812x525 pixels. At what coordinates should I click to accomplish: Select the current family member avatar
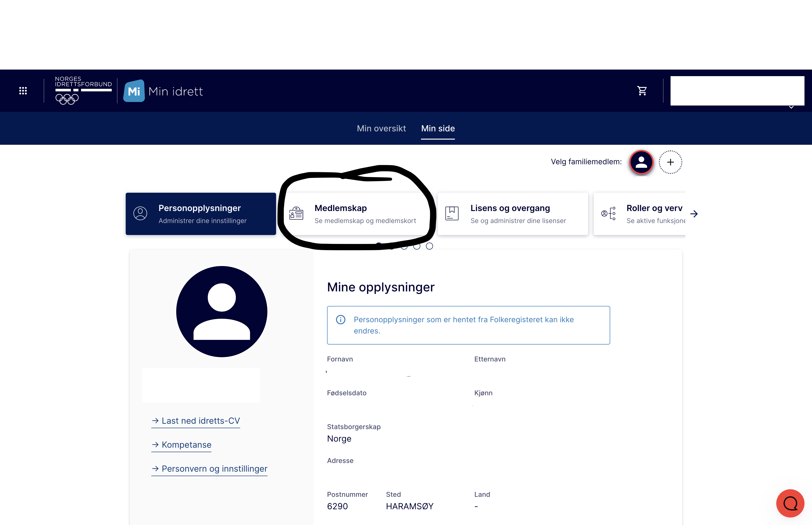tap(641, 162)
